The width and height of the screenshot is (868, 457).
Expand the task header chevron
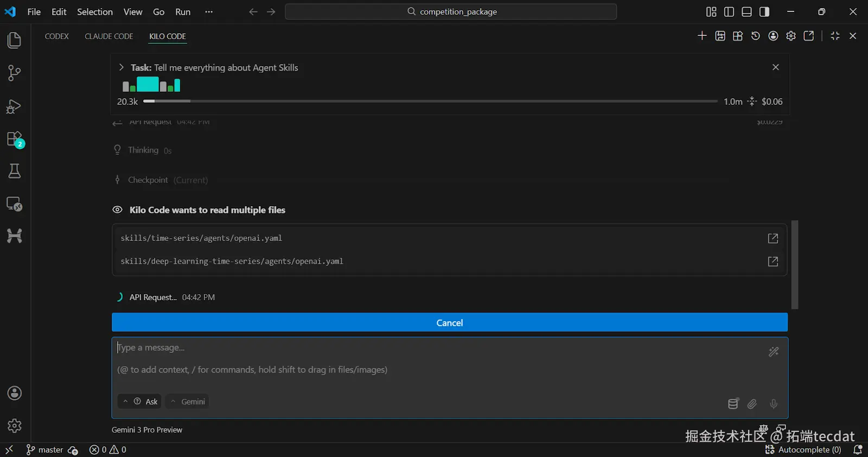coord(122,67)
